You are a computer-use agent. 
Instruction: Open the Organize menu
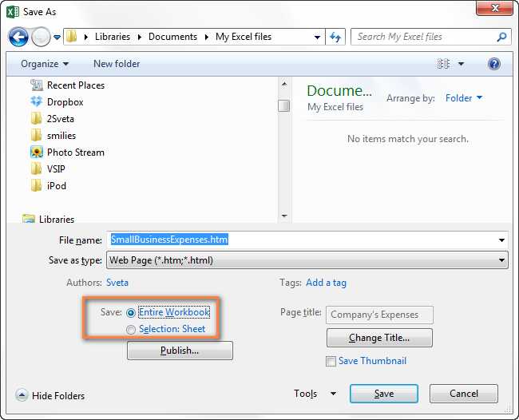(45, 64)
